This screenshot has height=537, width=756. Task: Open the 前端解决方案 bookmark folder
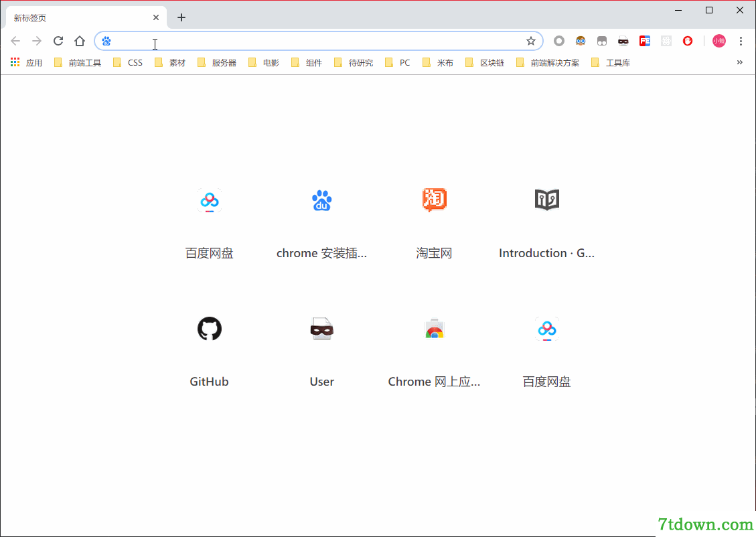pyautogui.click(x=548, y=63)
